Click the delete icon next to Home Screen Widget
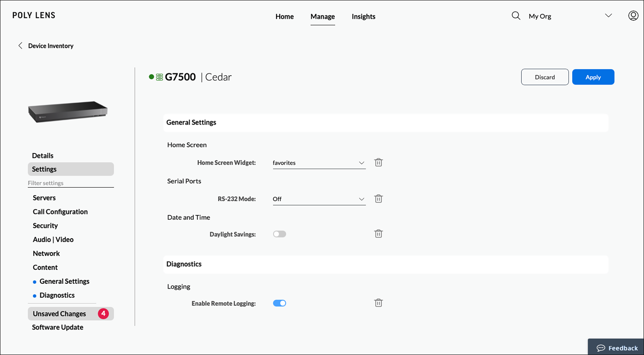This screenshot has width=644, height=355. tap(378, 162)
